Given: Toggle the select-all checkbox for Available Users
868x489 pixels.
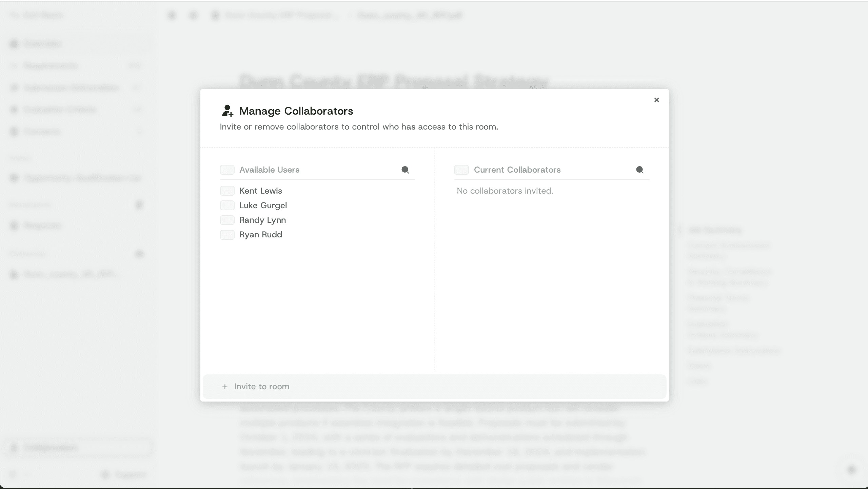Looking at the screenshot, I should [x=227, y=170].
